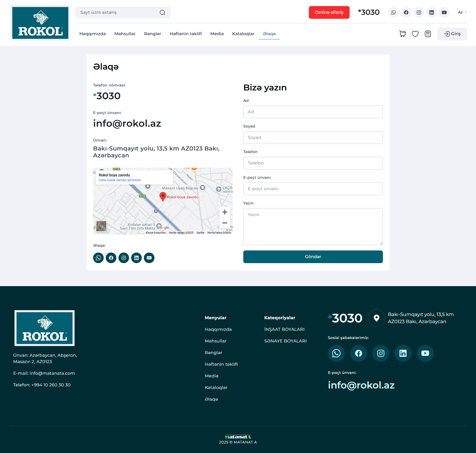Open the paint calculator icon
The width and height of the screenshot is (476, 453).
coord(428,34)
